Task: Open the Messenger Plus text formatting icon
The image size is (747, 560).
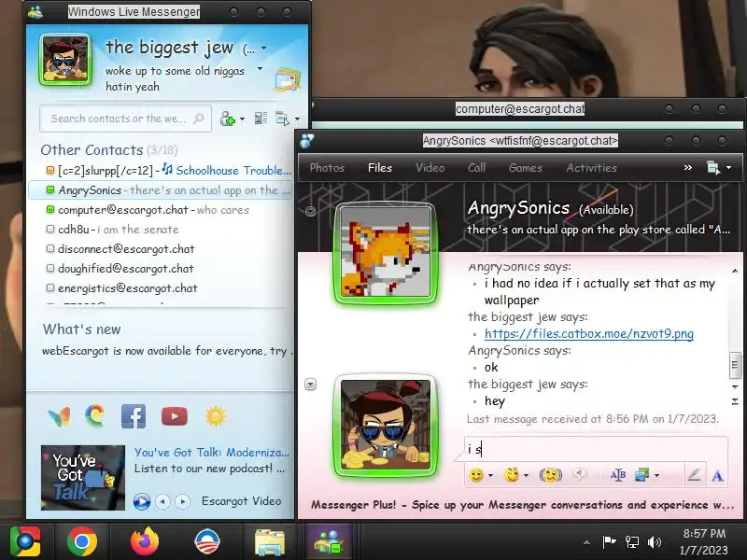Action: point(618,475)
